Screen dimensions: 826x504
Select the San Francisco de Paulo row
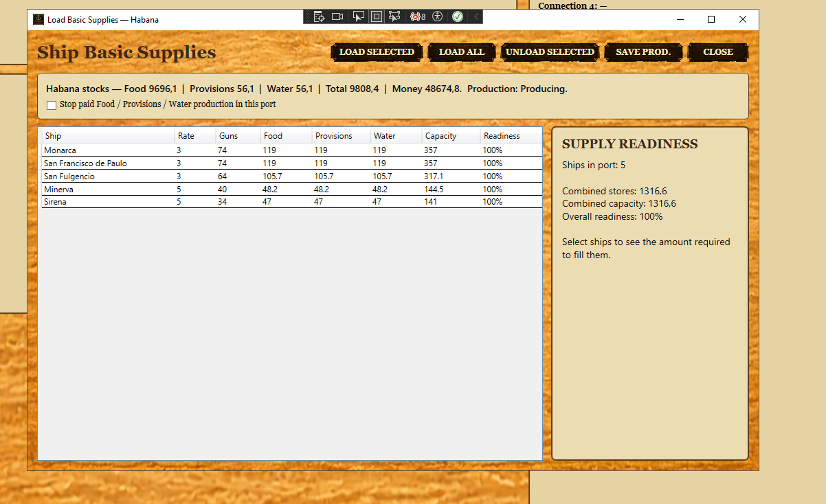click(291, 163)
